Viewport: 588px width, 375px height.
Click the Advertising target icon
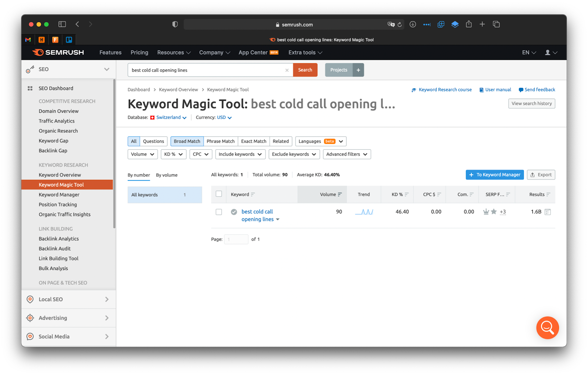click(30, 318)
